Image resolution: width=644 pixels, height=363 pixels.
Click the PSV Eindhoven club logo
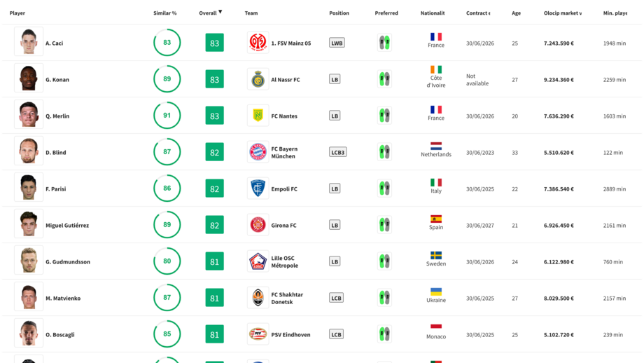258,334
